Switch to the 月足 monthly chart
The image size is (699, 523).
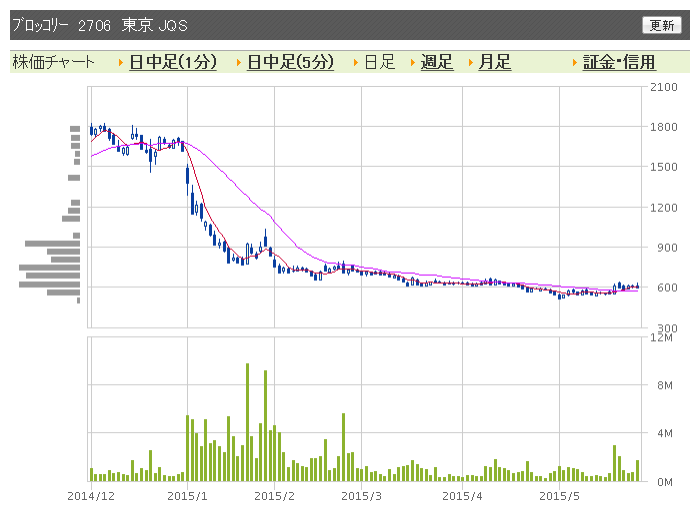coord(494,62)
